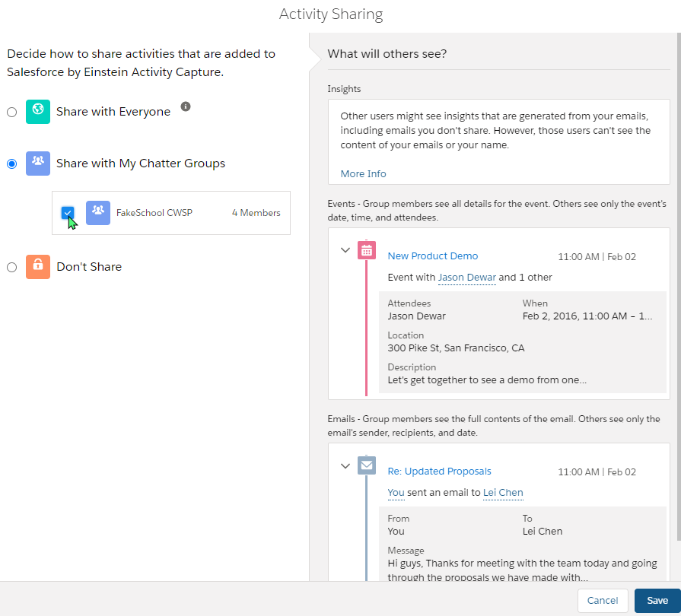Click the Feb 2, 2016, 11:00 AM value
Screen dimensions: 681x616
[x=587, y=316]
